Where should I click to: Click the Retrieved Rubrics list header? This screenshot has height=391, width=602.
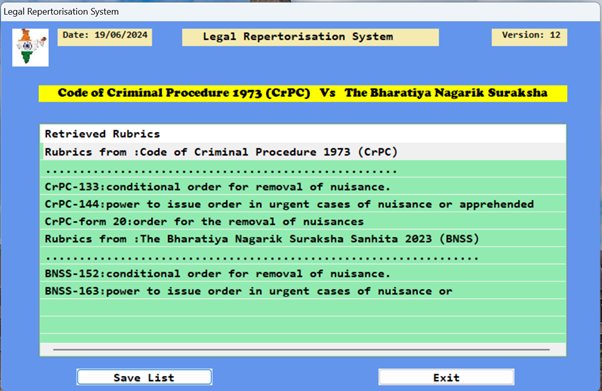[303, 134]
